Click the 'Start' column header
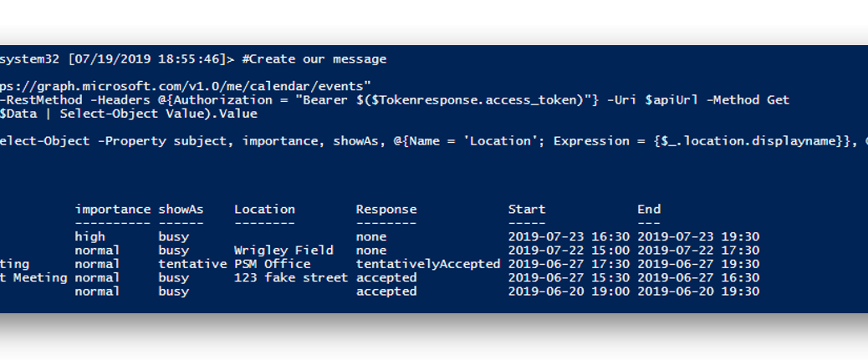868x360 pixels. [x=527, y=210]
